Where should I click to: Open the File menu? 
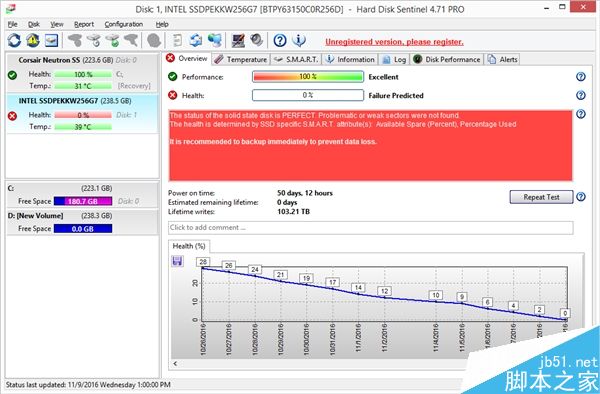click(13, 24)
